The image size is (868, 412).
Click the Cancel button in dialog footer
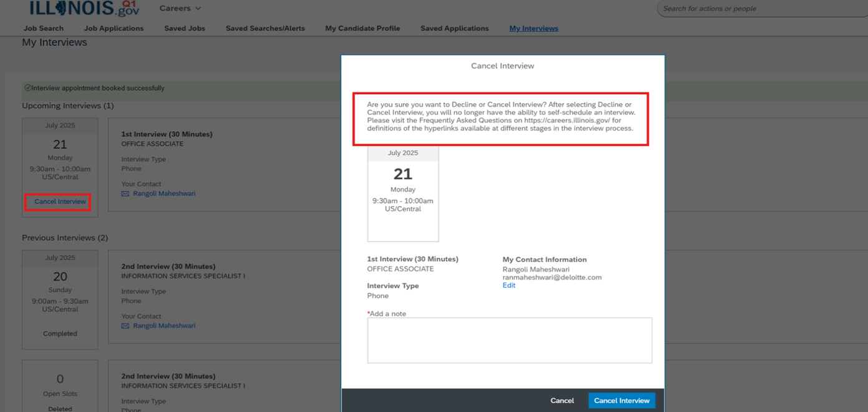coord(562,401)
